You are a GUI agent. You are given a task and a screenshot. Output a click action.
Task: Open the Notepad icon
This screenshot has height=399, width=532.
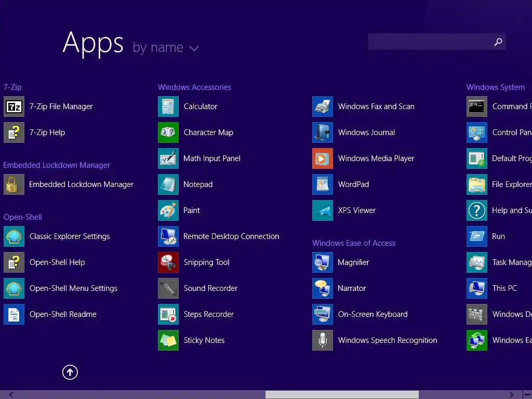click(168, 184)
